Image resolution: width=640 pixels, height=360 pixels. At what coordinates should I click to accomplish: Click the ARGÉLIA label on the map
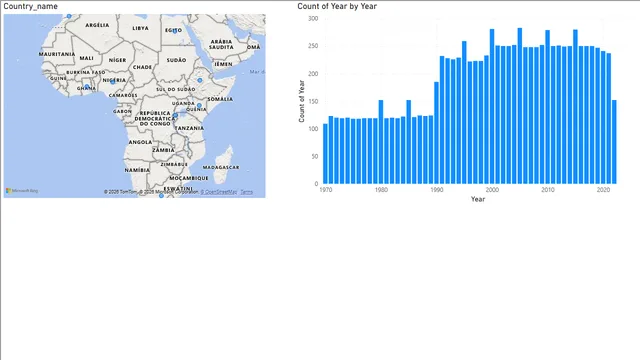(97, 25)
